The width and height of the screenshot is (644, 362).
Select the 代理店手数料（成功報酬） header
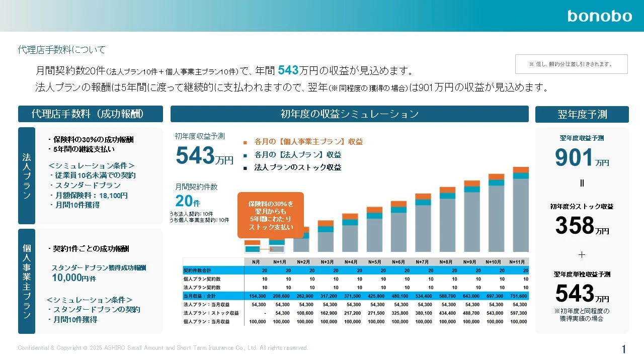91,114
